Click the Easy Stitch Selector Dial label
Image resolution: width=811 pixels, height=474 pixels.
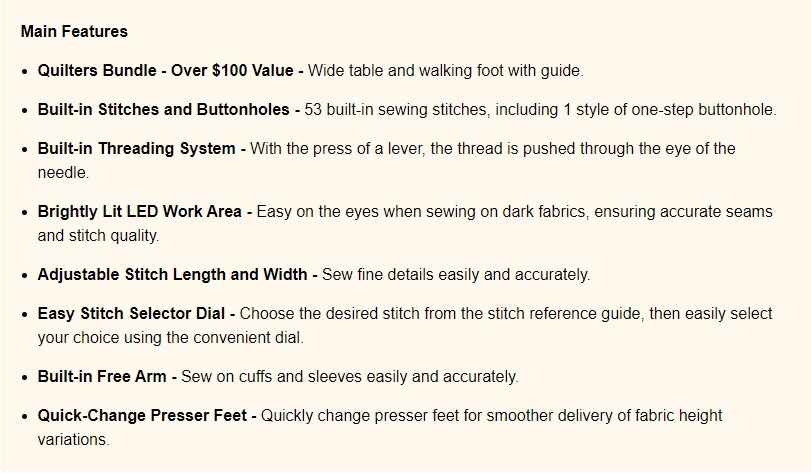131,314
